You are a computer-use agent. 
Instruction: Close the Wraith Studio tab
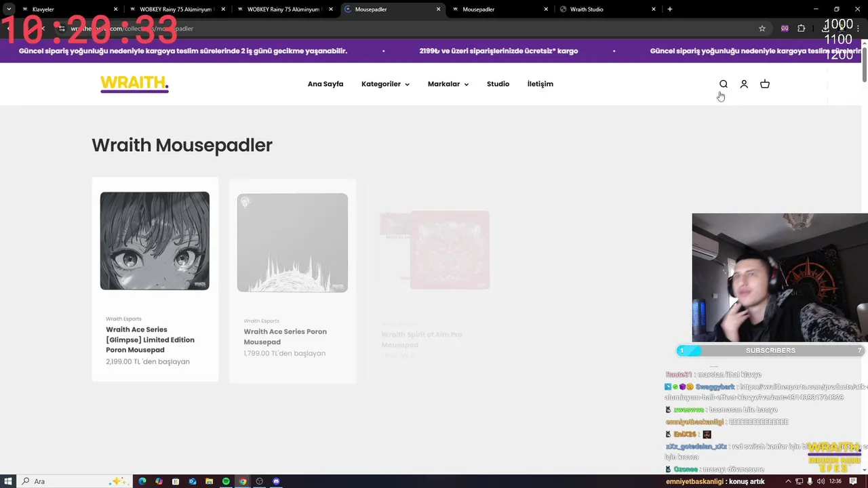pyautogui.click(x=654, y=9)
